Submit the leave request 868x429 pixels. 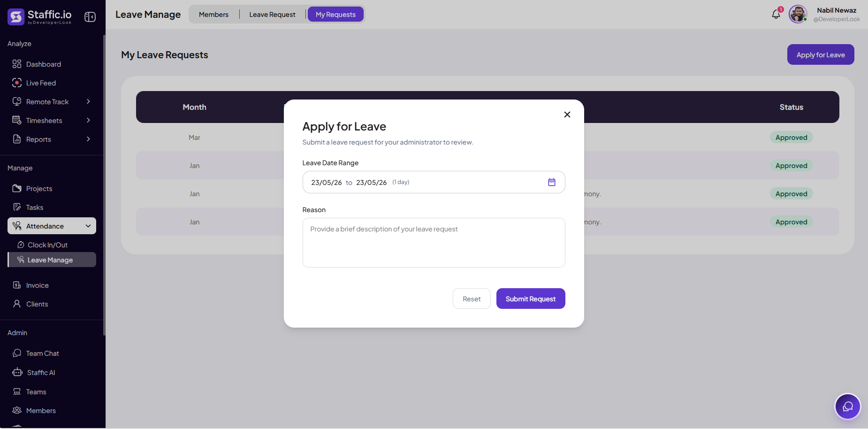tap(531, 299)
